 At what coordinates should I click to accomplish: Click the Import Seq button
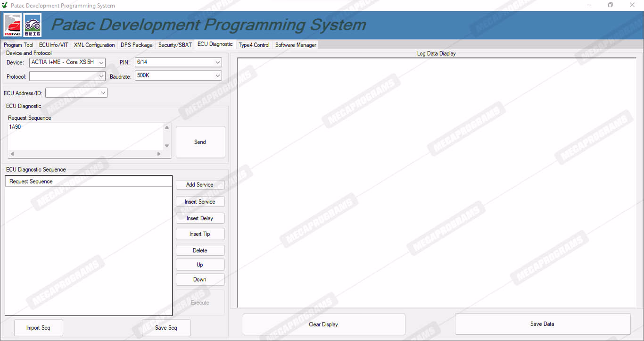pyautogui.click(x=38, y=328)
